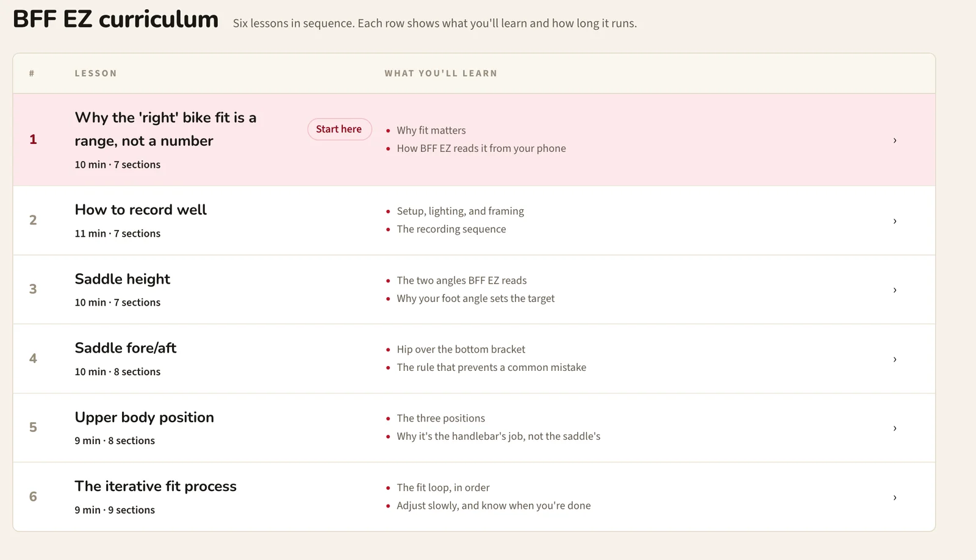Image resolution: width=976 pixels, height=560 pixels.
Task: Click 'Why it's the handlebar's job' bullet
Action: [x=498, y=436]
